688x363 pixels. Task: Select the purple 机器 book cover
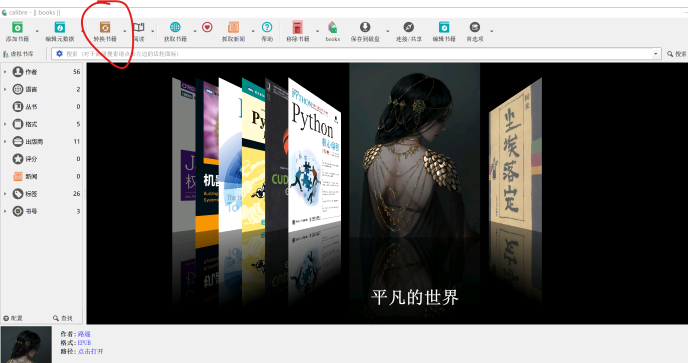[207, 154]
